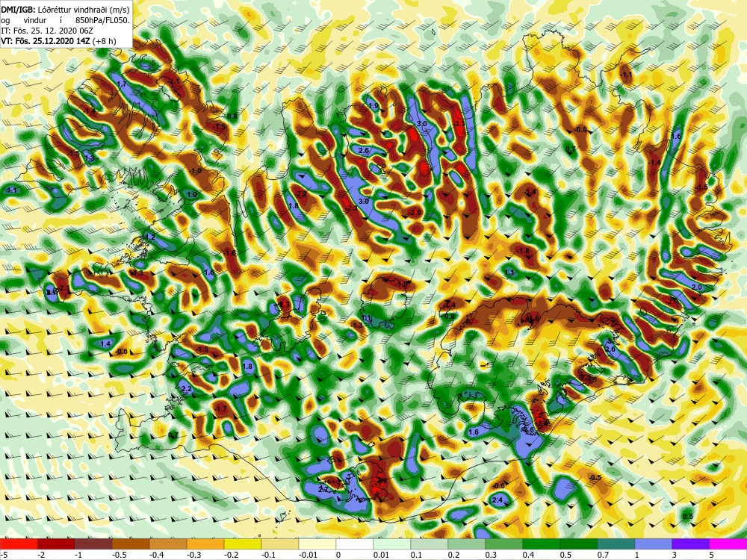
Task: Select the brown legend swatch for -0.5 to -0.4
Action: [131, 544]
